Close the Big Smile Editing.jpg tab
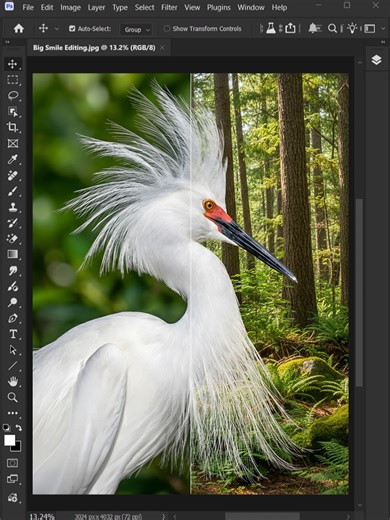Viewport: 390px width, 520px height. (162, 48)
